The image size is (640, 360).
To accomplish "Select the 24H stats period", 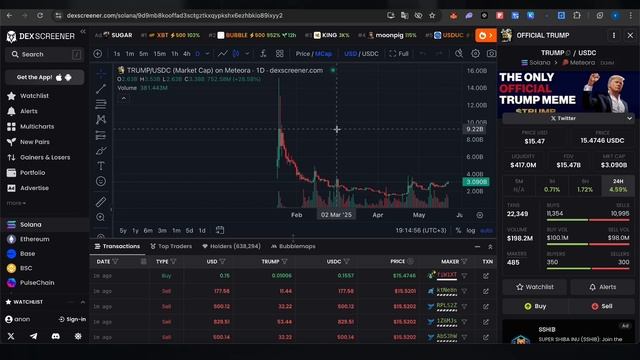I will [618, 185].
